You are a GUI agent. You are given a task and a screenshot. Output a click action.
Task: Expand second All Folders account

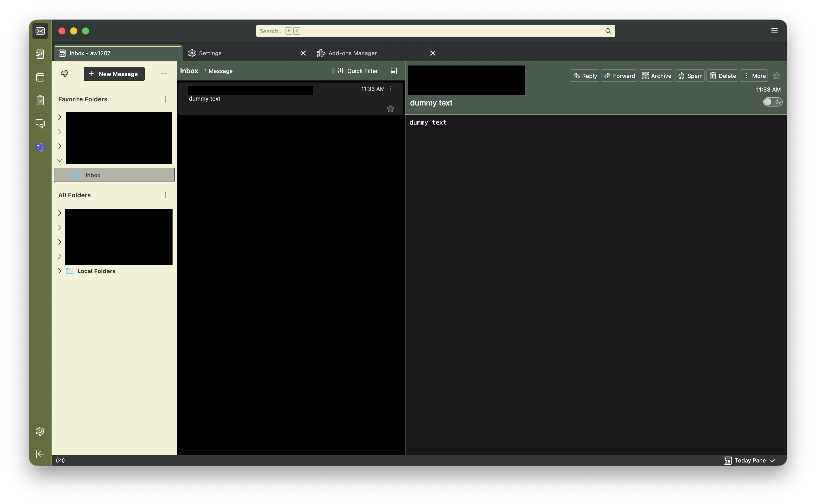[60, 227]
